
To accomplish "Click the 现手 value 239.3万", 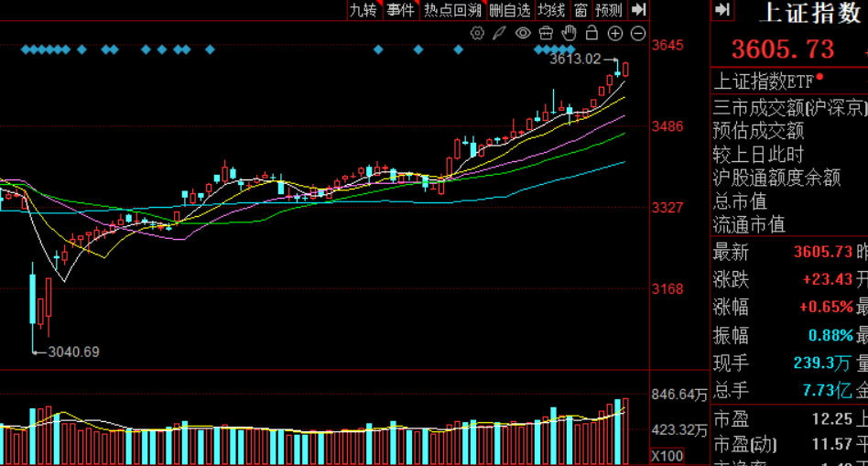I will point(822,363).
